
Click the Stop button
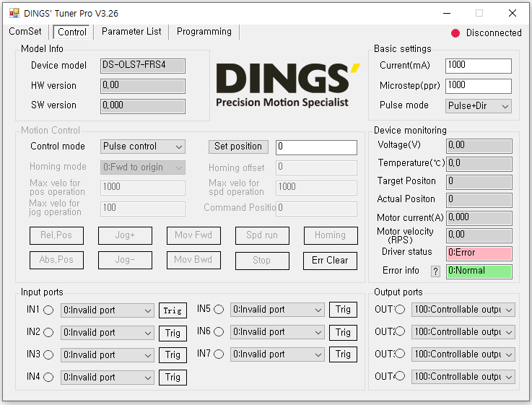(x=262, y=261)
